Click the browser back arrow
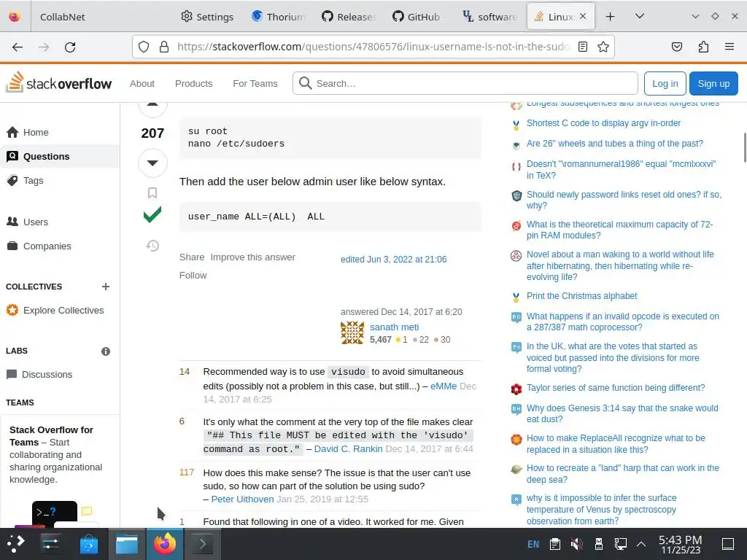 tap(18, 47)
